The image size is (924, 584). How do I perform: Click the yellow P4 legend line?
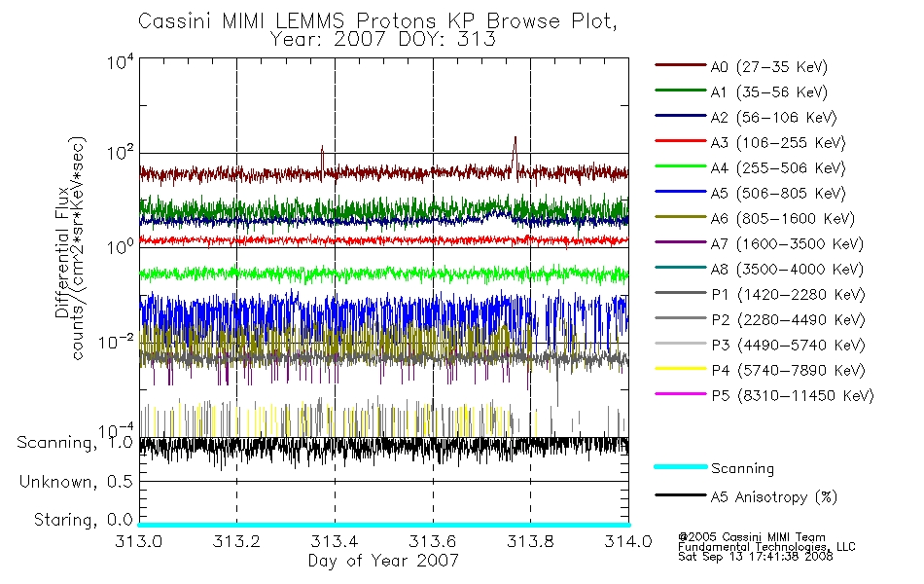pyautogui.click(x=681, y=369)
